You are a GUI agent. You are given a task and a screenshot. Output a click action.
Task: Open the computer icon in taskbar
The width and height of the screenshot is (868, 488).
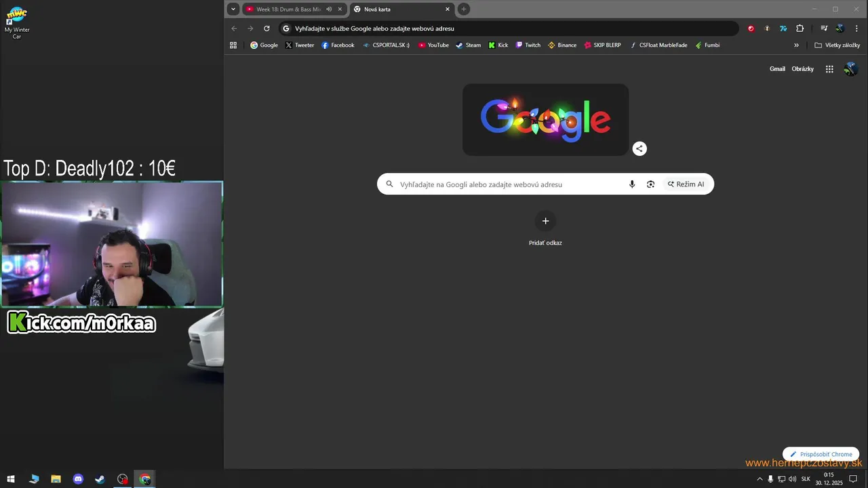point(34,479)
